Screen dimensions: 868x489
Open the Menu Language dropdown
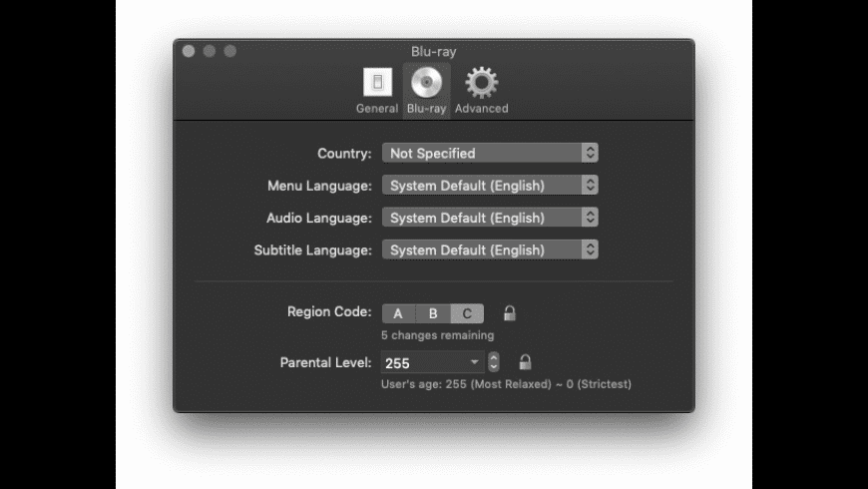pos(490,185)
